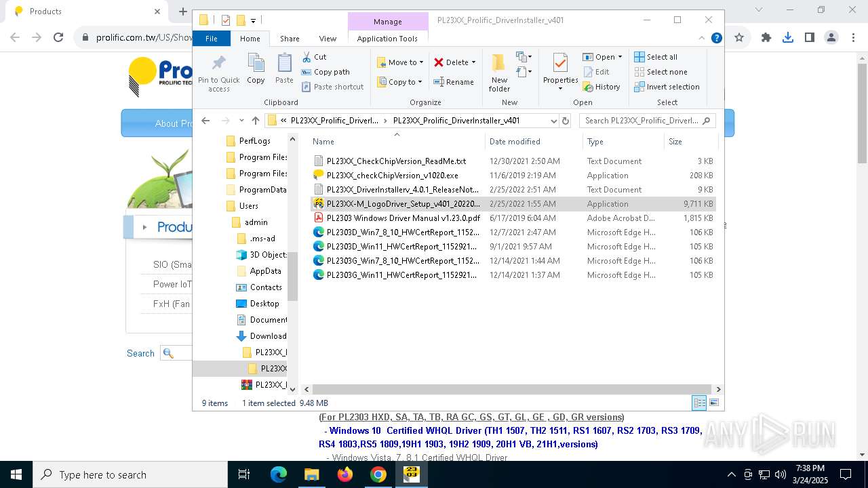Select the Home ribbon tab

(x=250, y=39)
